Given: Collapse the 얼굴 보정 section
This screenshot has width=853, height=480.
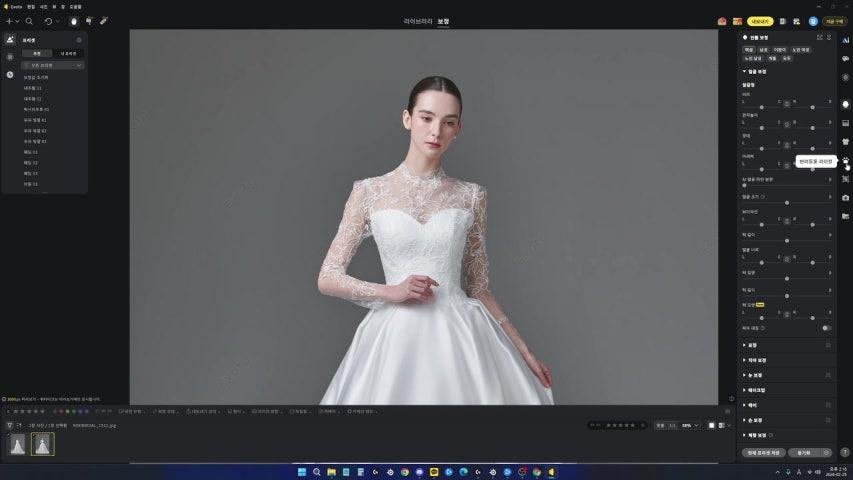Looking at the screenshot, I should point(744,71).
